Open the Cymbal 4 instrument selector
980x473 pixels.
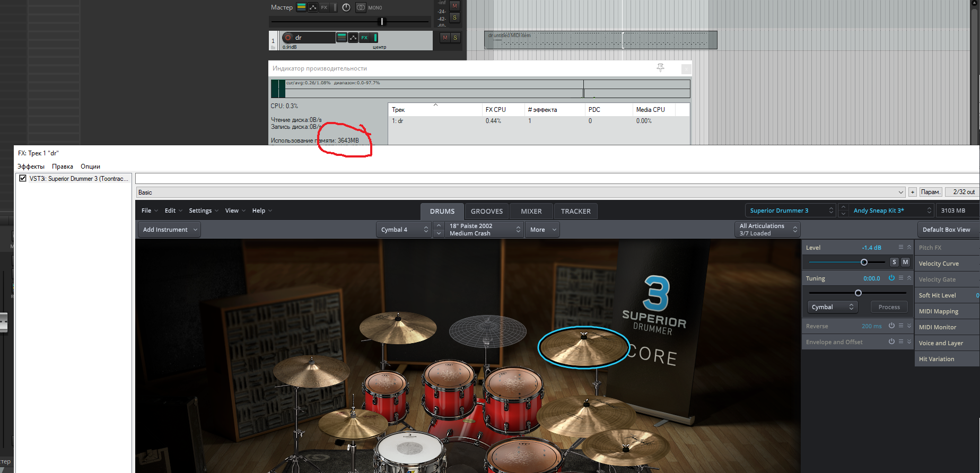point(404,230)
